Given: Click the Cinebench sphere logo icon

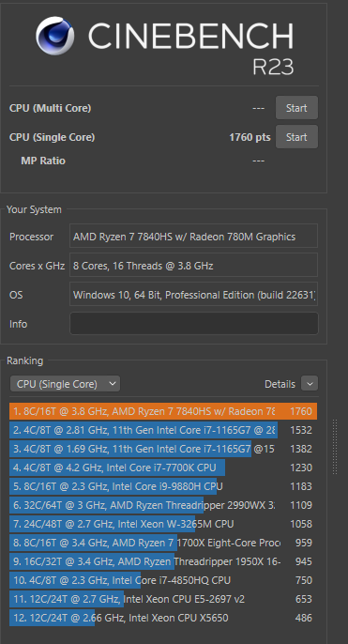Looking at the screenshot, I should click(55, 36).
